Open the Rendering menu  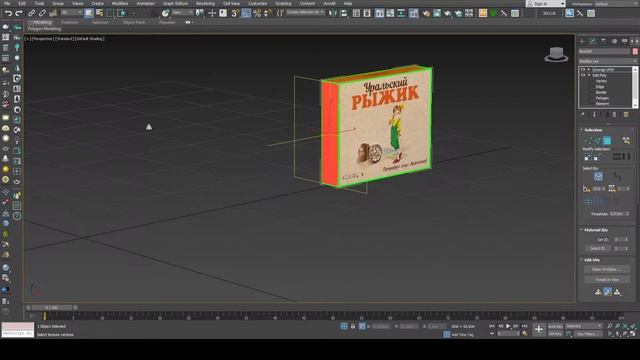pyautogui.click(x=205, y=3)
